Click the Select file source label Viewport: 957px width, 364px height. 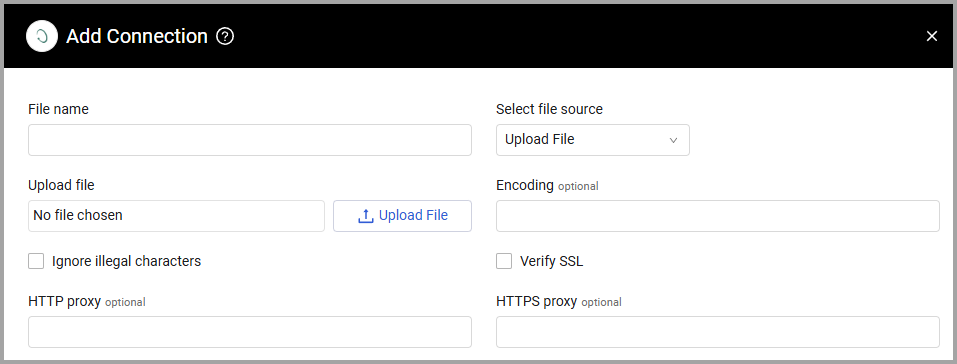pos(549,109)
